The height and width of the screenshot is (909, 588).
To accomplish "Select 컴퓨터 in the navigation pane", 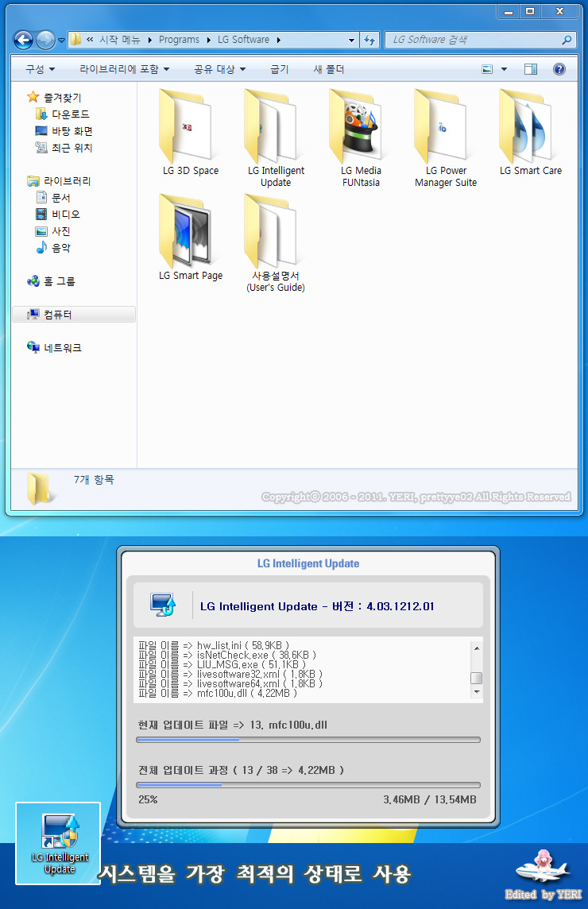I will tap(74, 314).
